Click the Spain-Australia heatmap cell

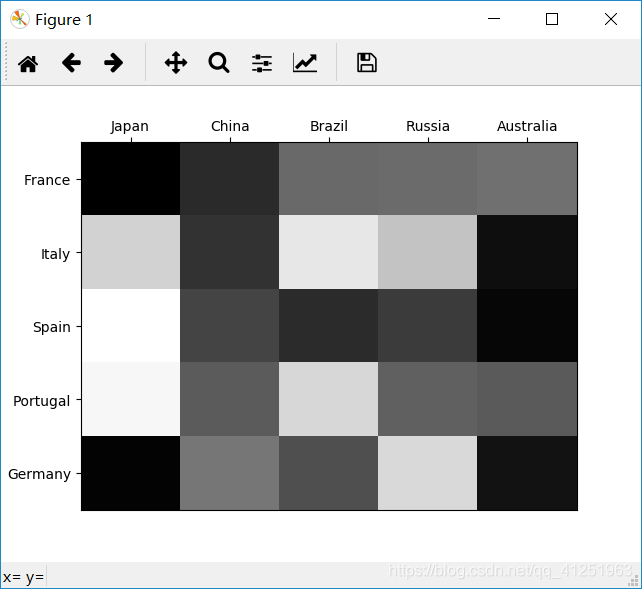527,325
